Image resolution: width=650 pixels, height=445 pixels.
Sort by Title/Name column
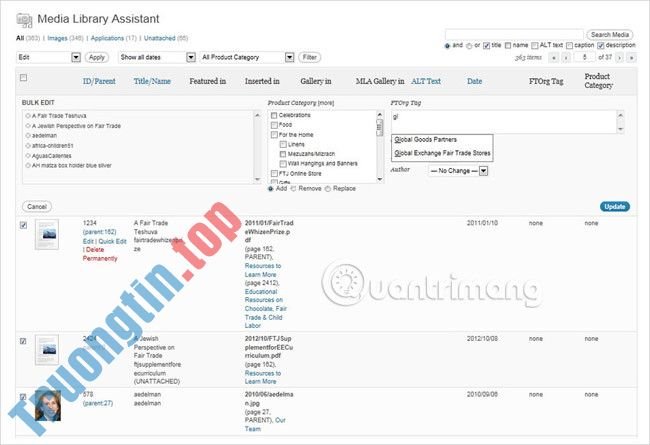point(152,81)
